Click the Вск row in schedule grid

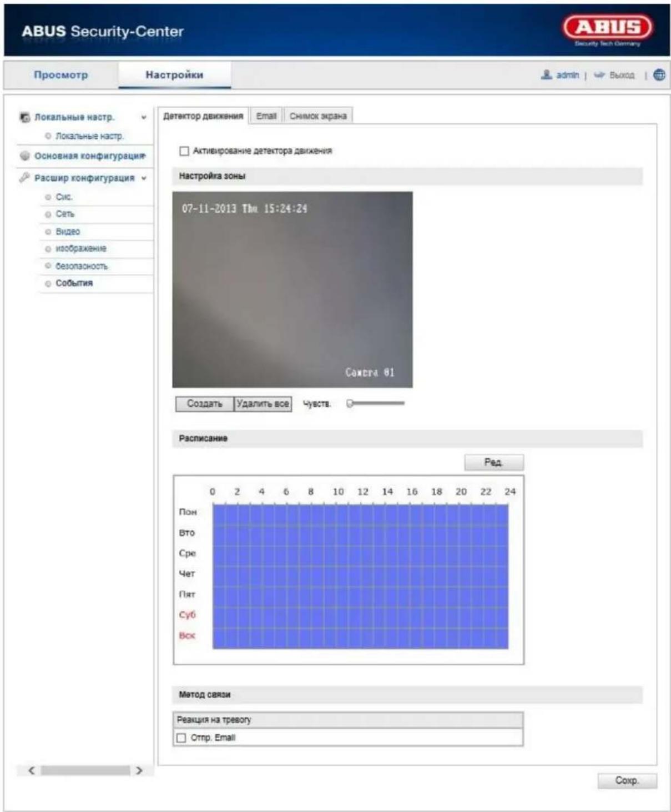(x=360, y=638)
